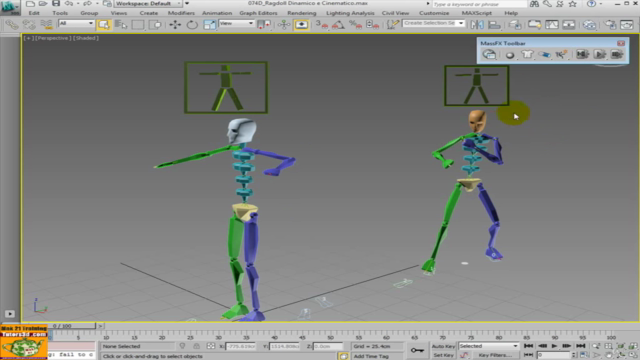The image size is (640, 360).
Task: Toggle Keyboard Shortcut Override button
Action: 301,24
